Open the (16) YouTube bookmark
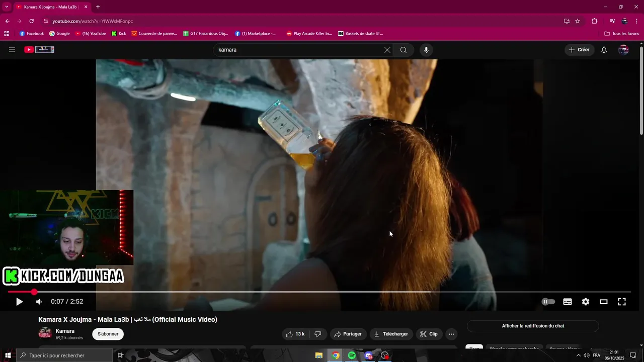The width and height of the screenshot is (644, 362). [x=91, y=34]
